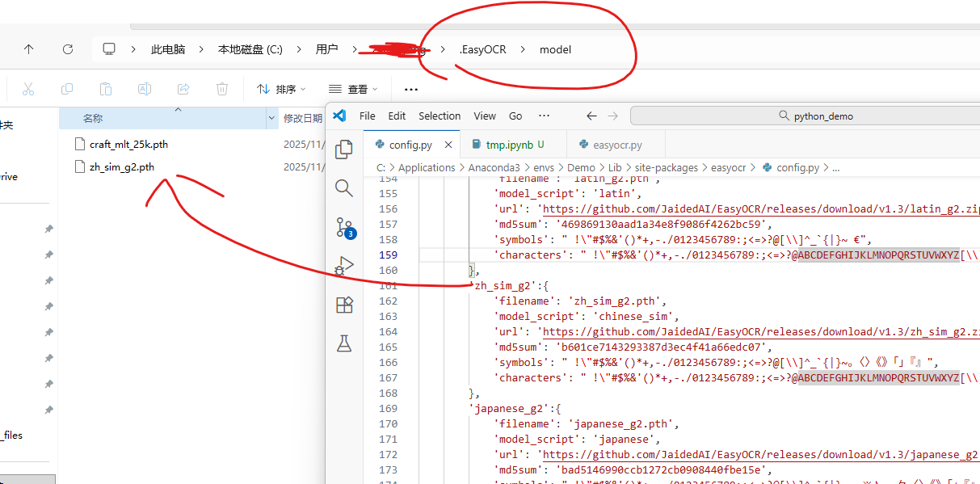Image resolution: width=980 pixels, height=484 pixels.
Task: Click .EasyOCR folder in address bar
Action: (x=483, y=49)
